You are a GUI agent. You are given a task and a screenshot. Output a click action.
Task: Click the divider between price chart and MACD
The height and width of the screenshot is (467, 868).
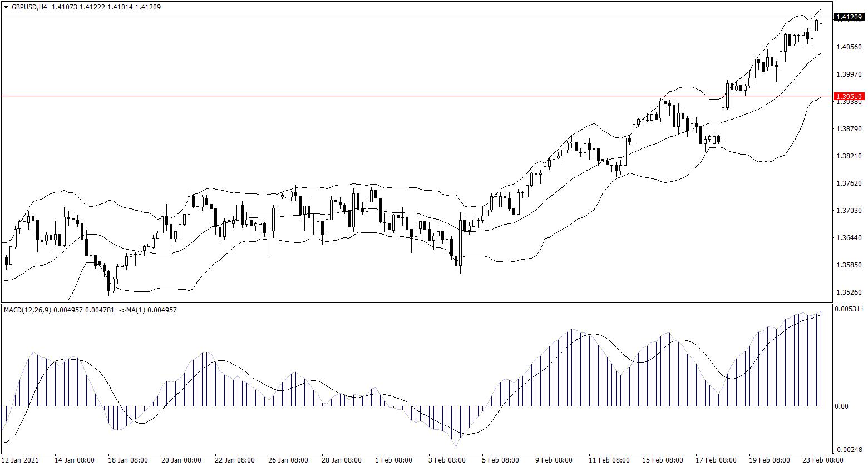(x=416, y=303)
